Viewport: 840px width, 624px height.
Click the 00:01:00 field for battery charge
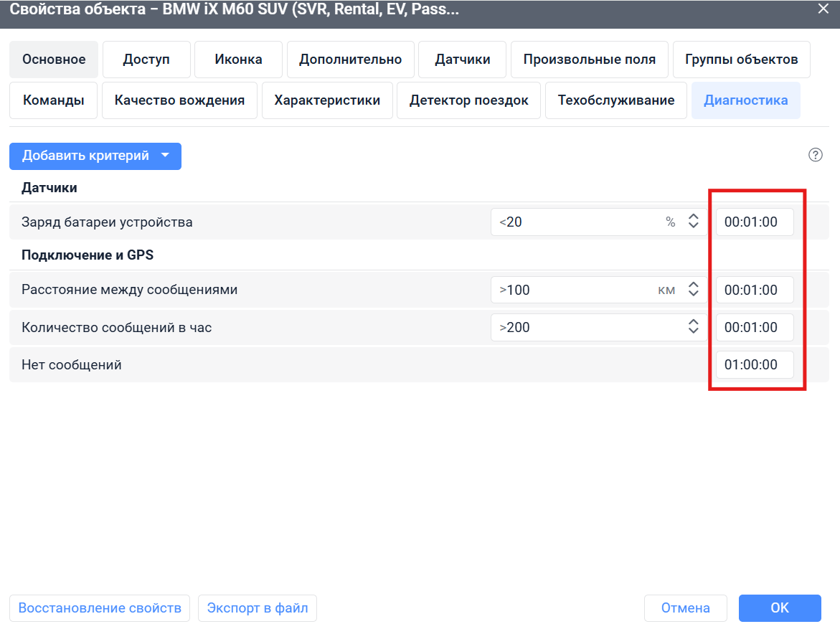click(755, 222)
